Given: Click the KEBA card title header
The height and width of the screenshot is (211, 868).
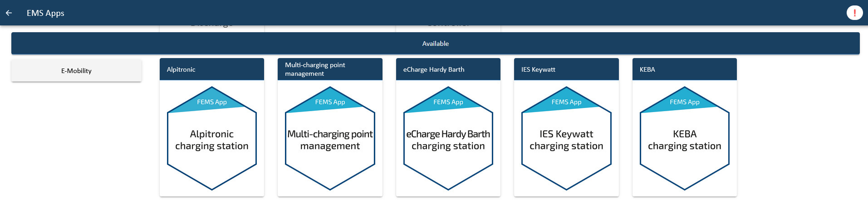Looking at the screenshot, I should 685,69.
